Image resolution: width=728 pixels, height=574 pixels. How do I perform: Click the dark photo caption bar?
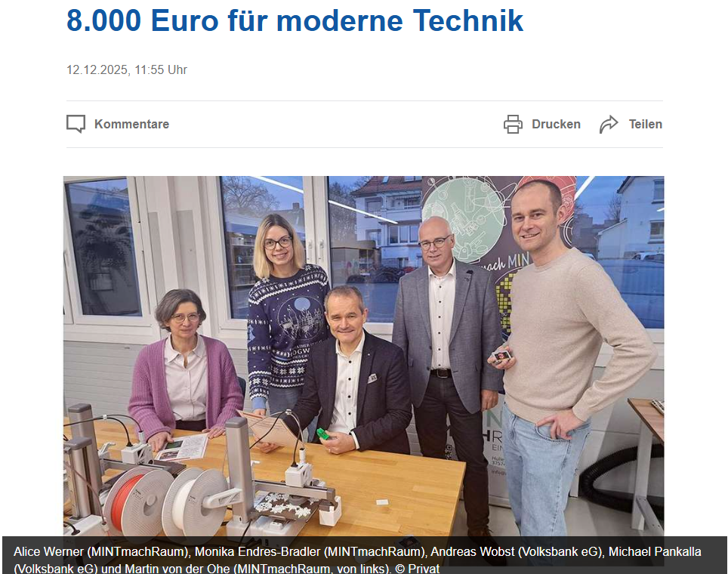(x=365, y=555)
